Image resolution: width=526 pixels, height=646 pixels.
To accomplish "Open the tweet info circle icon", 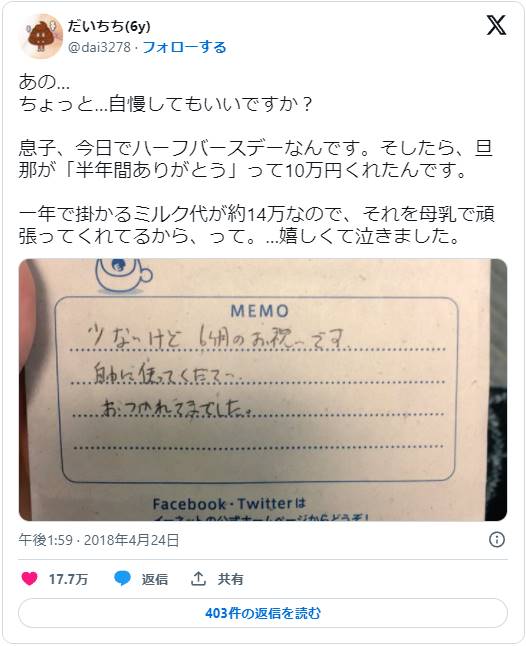I will pyautogui.click(x=497, y=539).
